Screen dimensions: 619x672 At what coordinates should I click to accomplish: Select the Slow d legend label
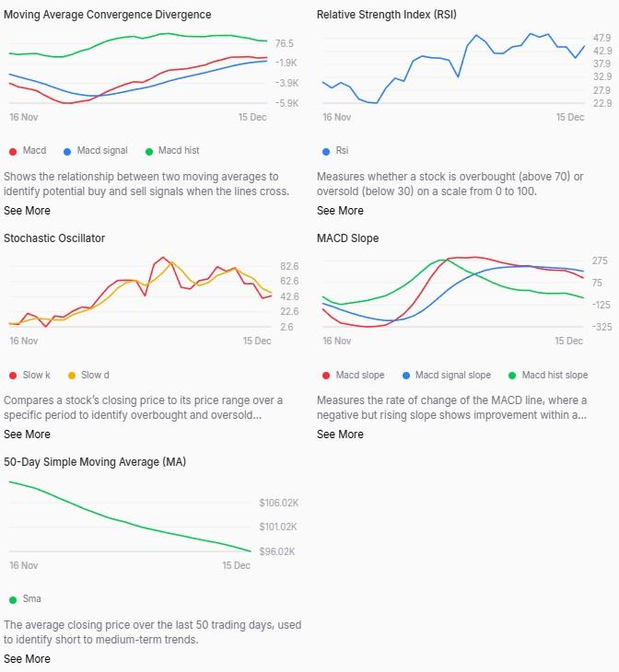click(x=95, y=376)
